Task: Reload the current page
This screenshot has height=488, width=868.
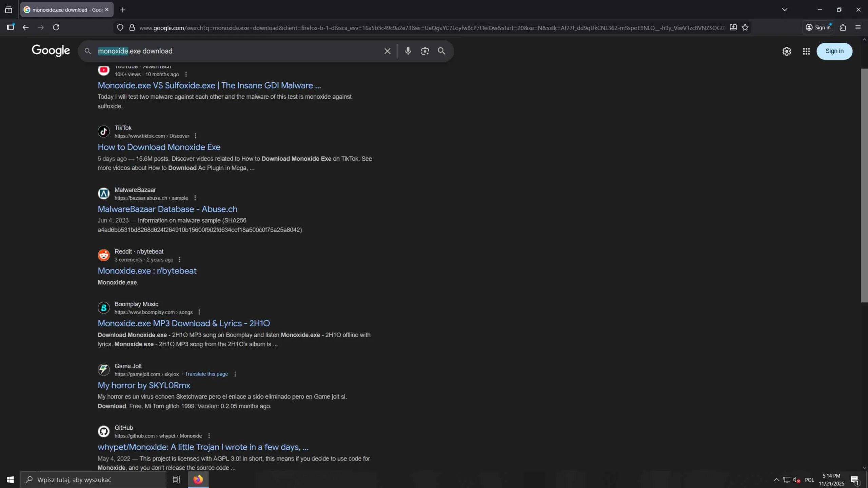Action: pyautogui.click(x=56, y=27)
